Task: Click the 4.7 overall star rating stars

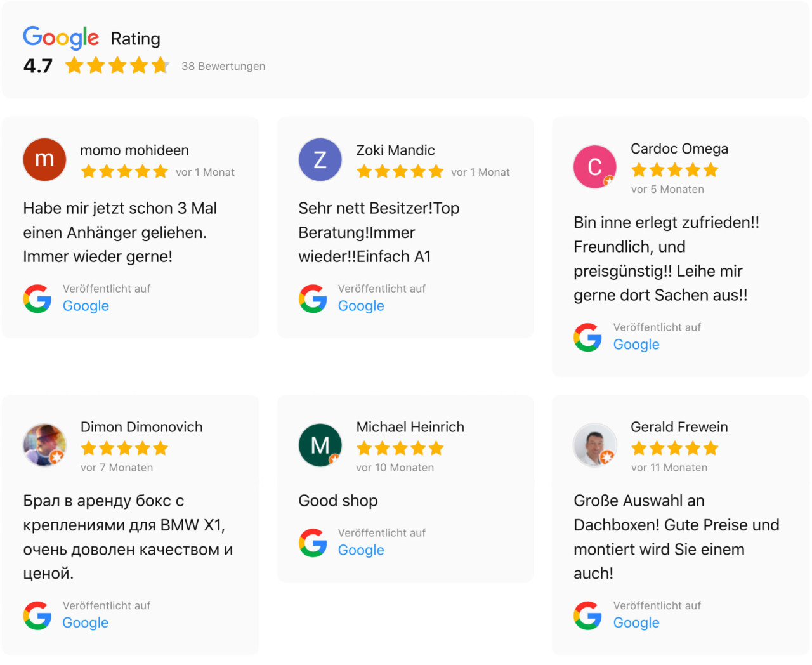Action: coord(117,65)
